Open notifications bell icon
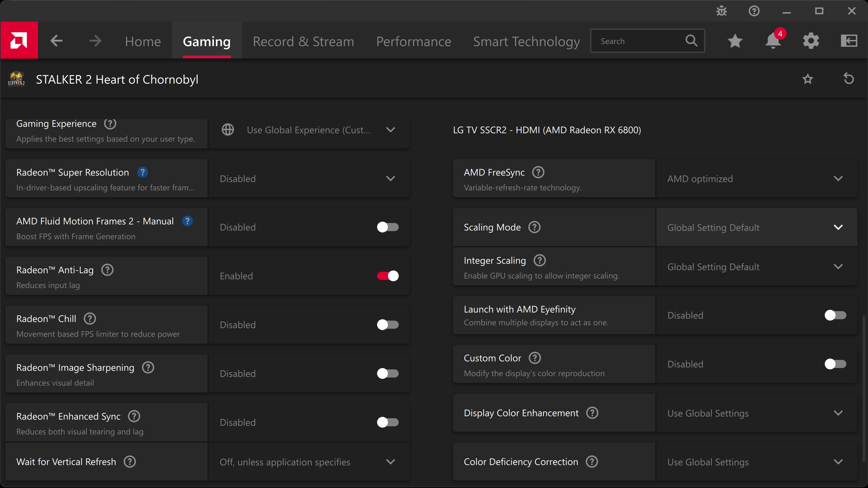 click(x=773, y=41)
